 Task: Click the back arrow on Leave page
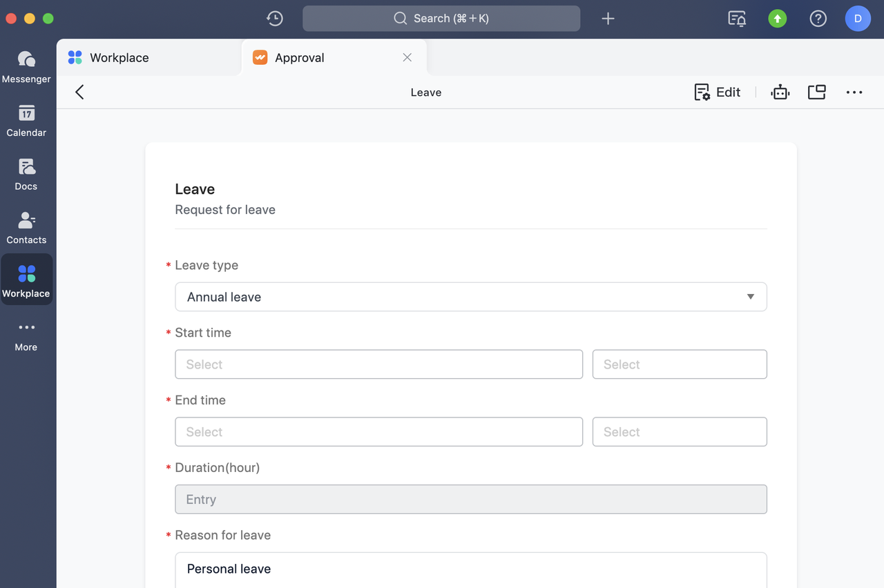80,92
